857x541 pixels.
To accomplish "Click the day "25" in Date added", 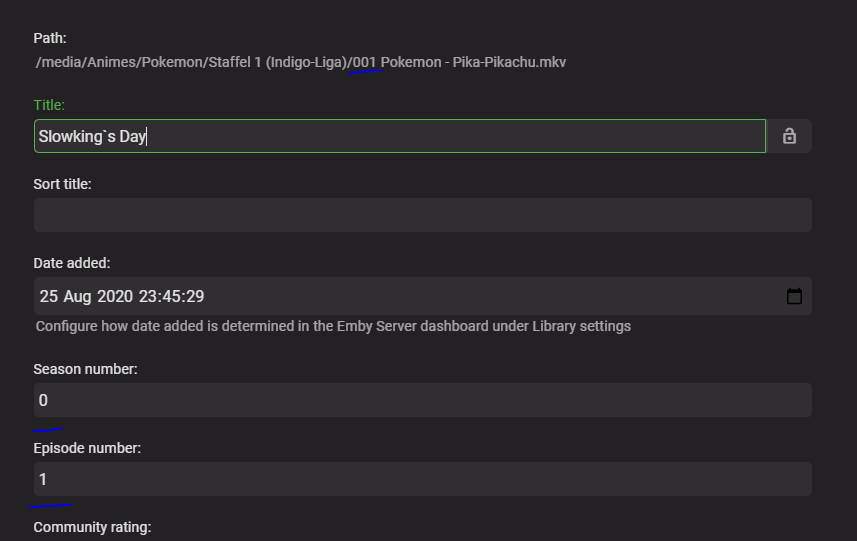I will [x=49, y=296].
